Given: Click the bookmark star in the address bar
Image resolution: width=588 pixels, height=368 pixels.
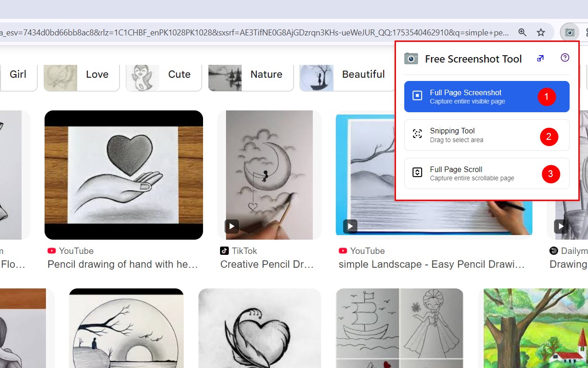Looking at the screenshot, I should [541, 32].
